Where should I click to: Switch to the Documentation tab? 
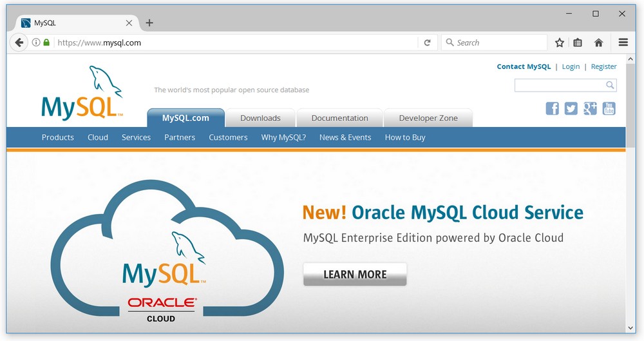[339, 118]
